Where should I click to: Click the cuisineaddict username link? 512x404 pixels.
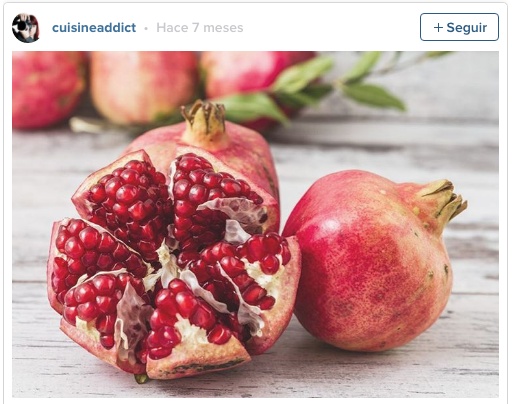(x=94, y=28)
